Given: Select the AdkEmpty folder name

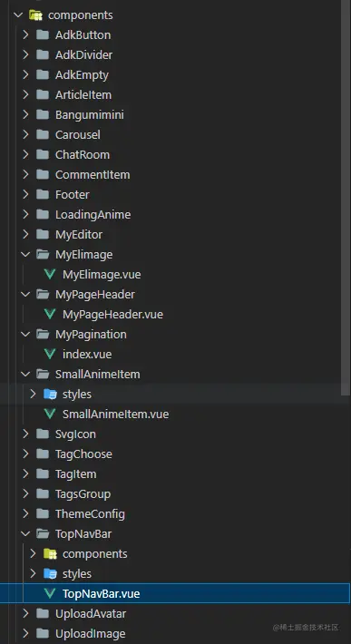Looking at the screenshot, I should click(x=82, y=74).
